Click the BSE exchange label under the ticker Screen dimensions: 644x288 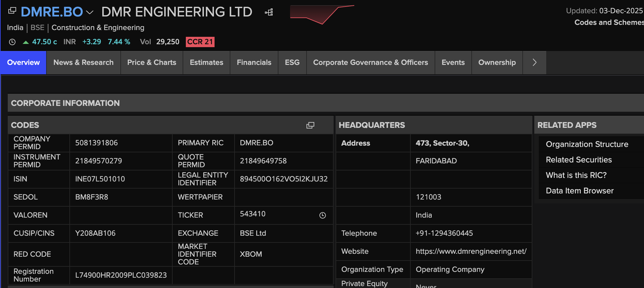37,28
